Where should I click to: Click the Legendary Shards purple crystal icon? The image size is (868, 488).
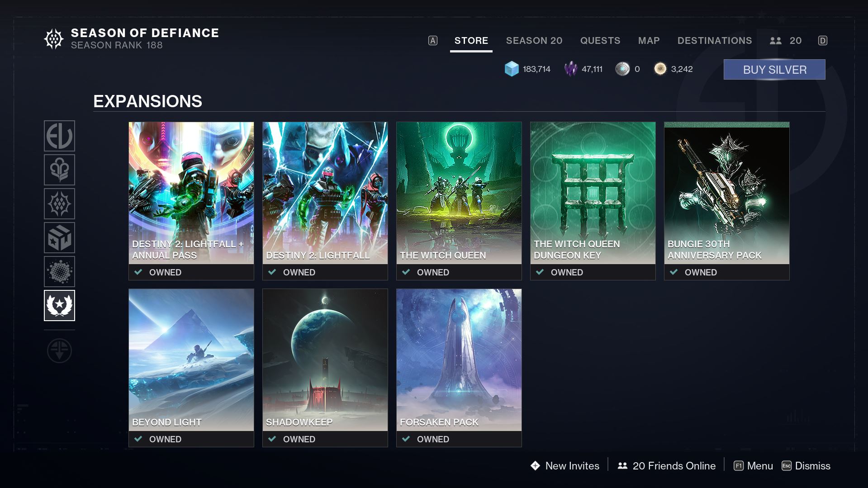point(571,69)
